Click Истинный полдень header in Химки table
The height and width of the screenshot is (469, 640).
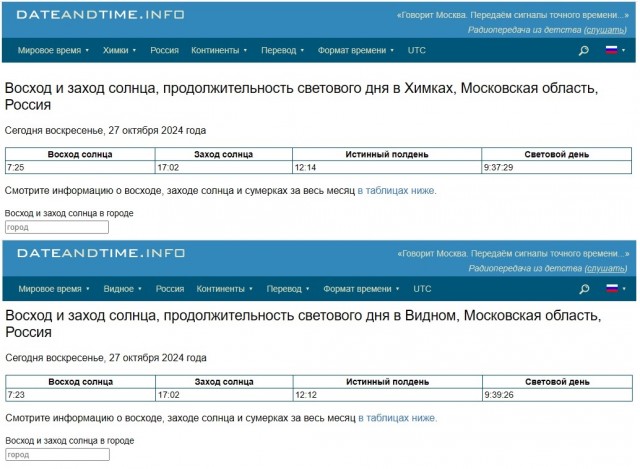tap(387, 154)
